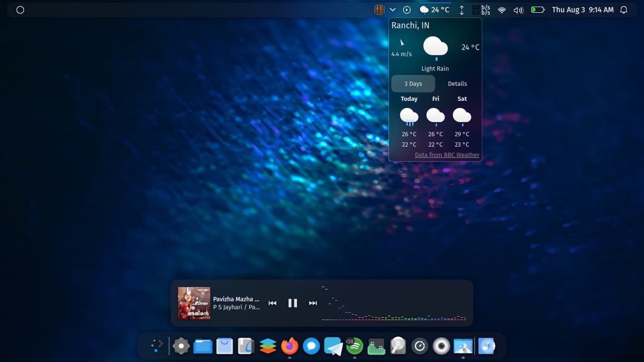Click Saturday's forecast weather icon
Viewport: 644px width, 362px height.
tap(462, 116)
